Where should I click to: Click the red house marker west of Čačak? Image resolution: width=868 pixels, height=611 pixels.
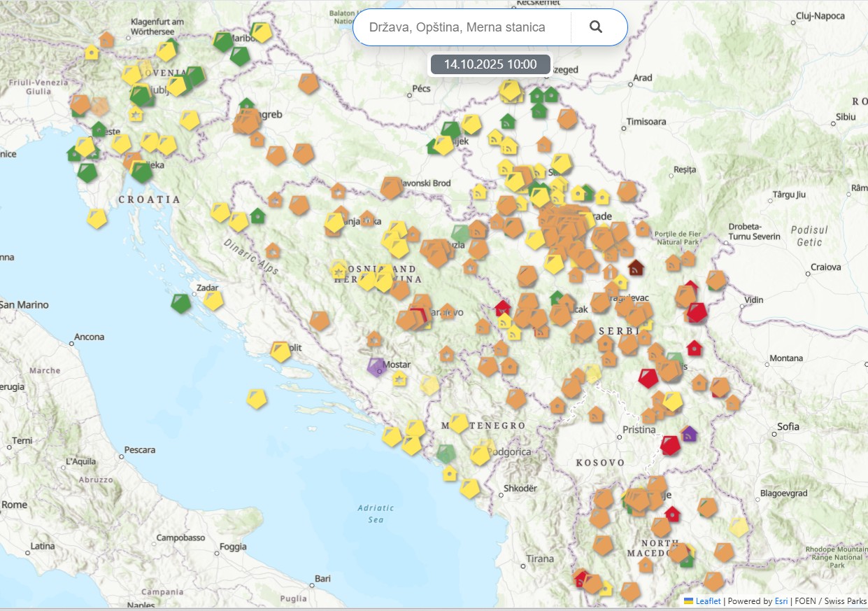501,307
